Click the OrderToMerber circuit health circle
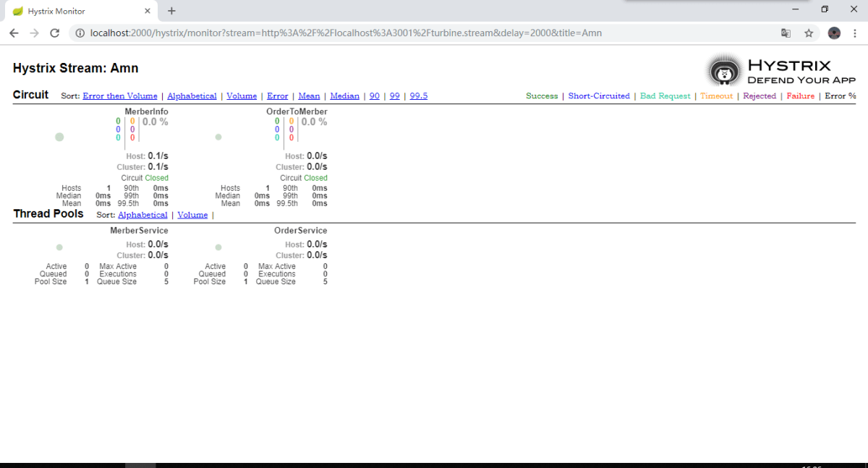Viewport: 868px width, 468px height. tap(218, 137)
